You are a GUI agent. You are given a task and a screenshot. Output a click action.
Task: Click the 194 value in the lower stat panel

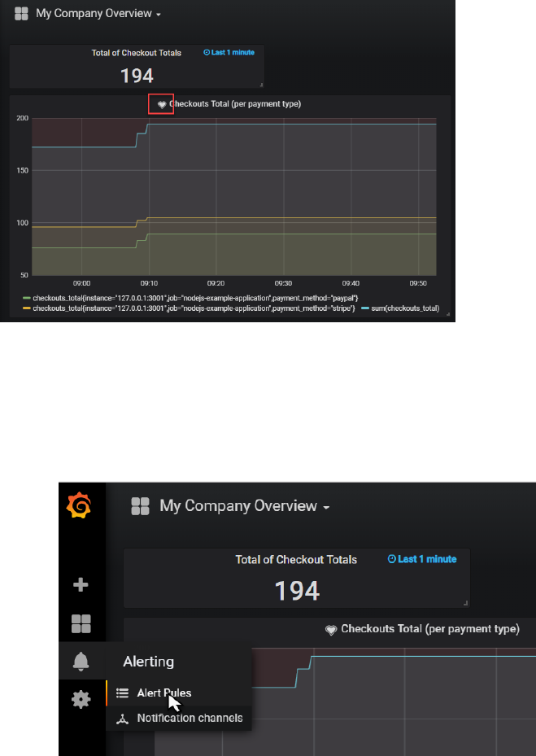coord(297,591)
